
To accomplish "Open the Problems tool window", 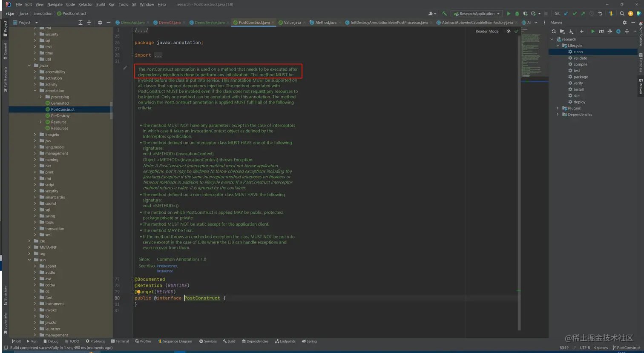I will coord(95,342).
